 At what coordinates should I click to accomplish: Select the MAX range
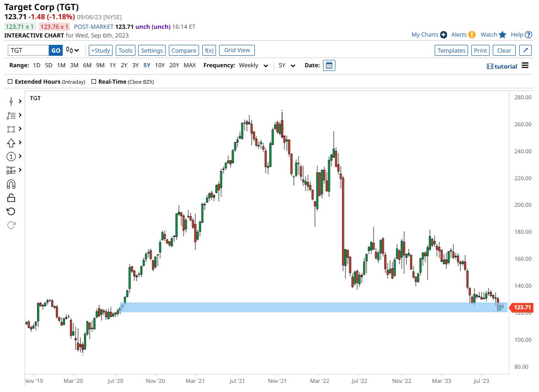click(x=190, y=65)
